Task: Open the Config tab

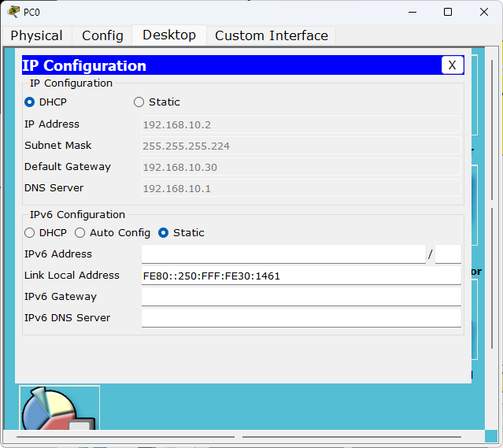Action: (102, 35)
